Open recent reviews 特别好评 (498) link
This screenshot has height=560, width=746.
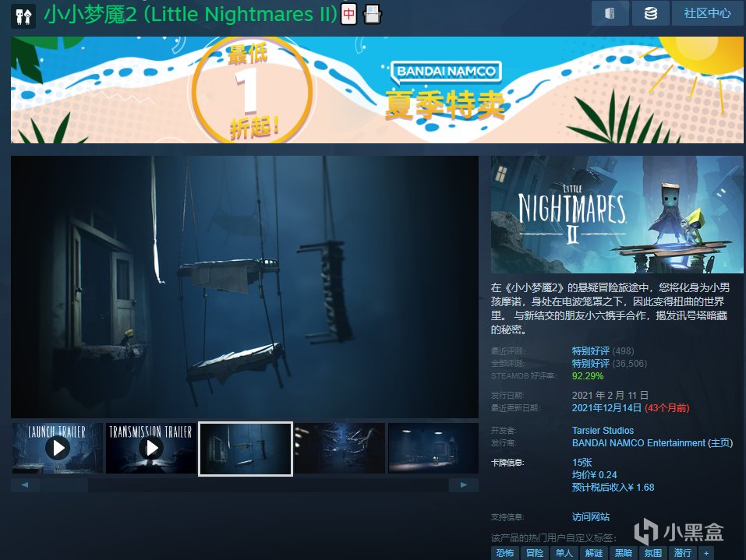pos(603,350)
